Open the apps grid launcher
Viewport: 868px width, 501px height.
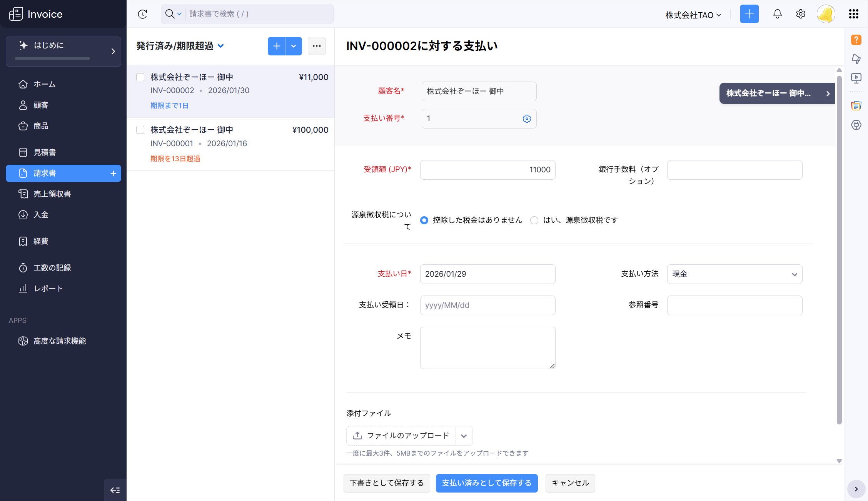[x=853, y=14]
